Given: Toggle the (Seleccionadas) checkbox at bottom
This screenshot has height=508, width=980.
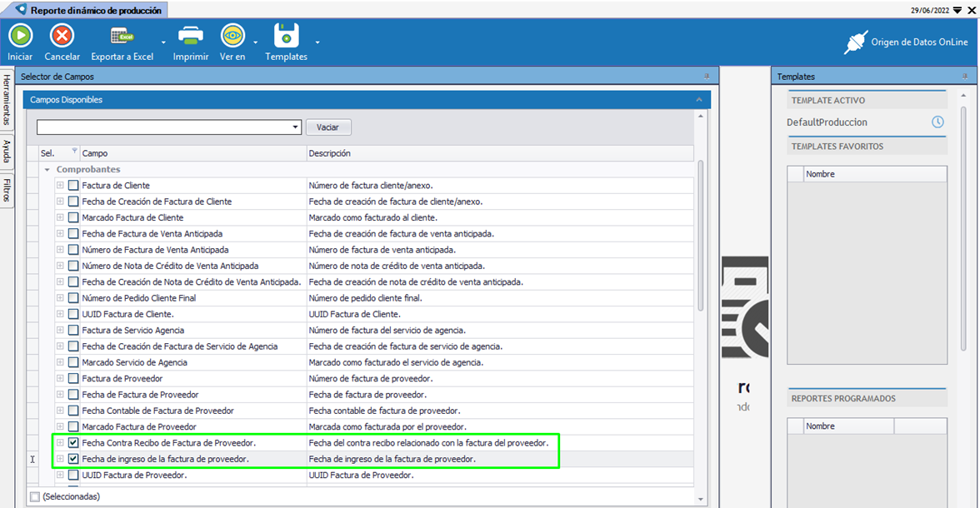Looking at the screenshot, I should coord(34,496).
